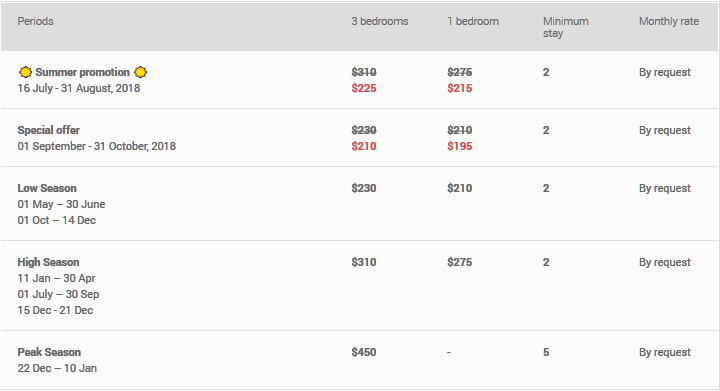
Task: Select the Low Season row title
Action: (x=47, y=188)
